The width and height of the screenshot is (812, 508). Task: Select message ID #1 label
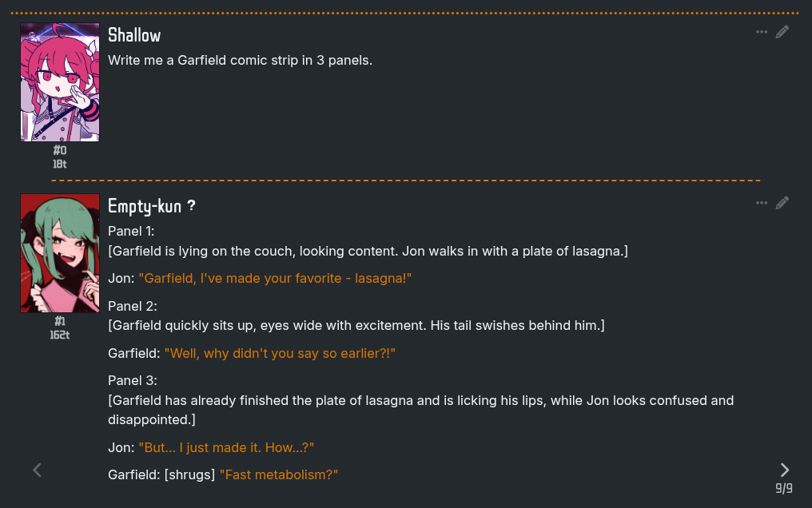(x=60, y=321)
